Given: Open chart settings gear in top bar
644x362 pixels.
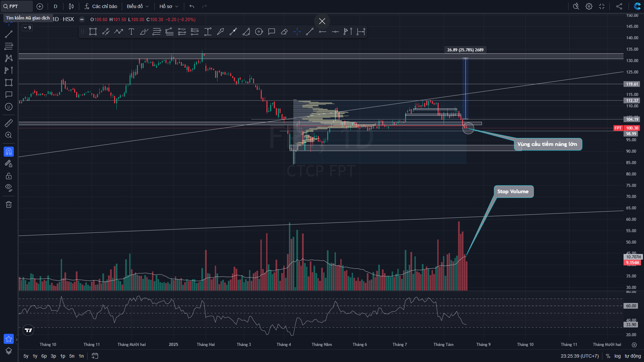Looking at the screenshot, I should (x=589, y=6).
